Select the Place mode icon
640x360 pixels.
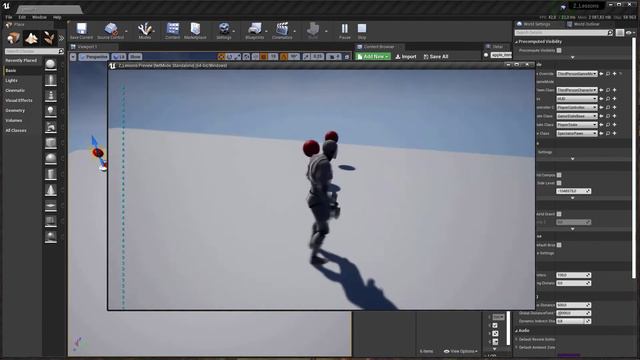13,38
